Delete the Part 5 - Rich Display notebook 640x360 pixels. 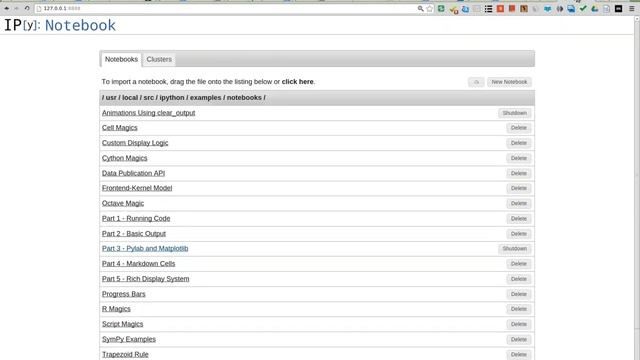pyautogui.click(x=519, y=279)
